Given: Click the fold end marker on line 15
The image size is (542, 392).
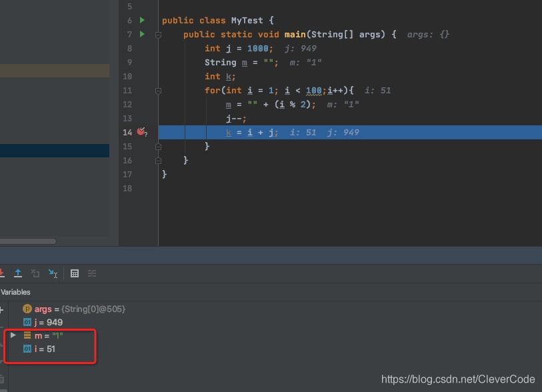Looking at the screenshot, I should click(158, 147).
